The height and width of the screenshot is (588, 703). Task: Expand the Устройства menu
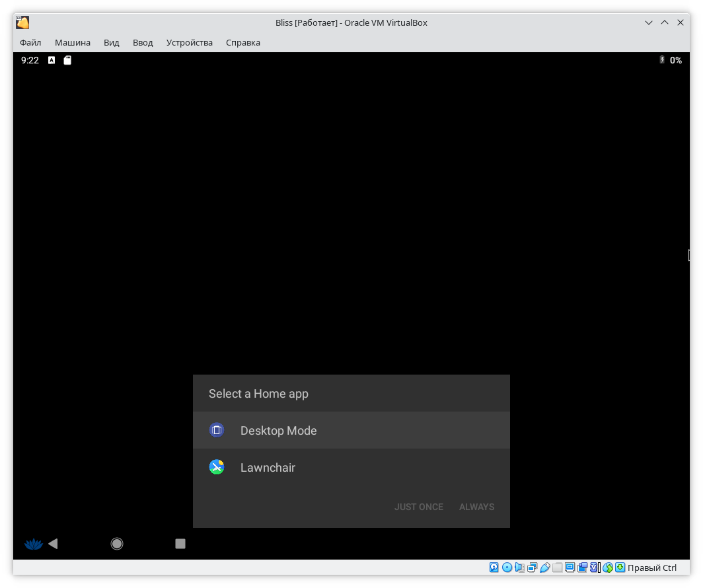pos(190,42)
